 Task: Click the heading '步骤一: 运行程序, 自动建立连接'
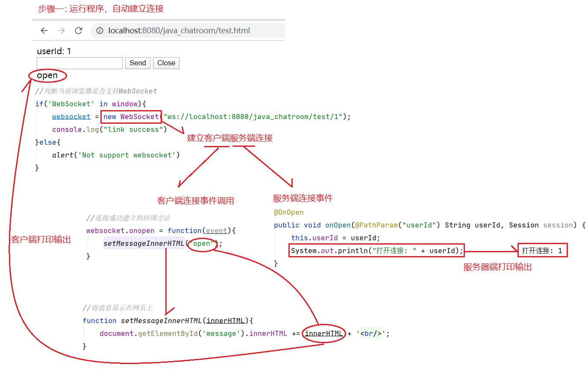(100, 9)
